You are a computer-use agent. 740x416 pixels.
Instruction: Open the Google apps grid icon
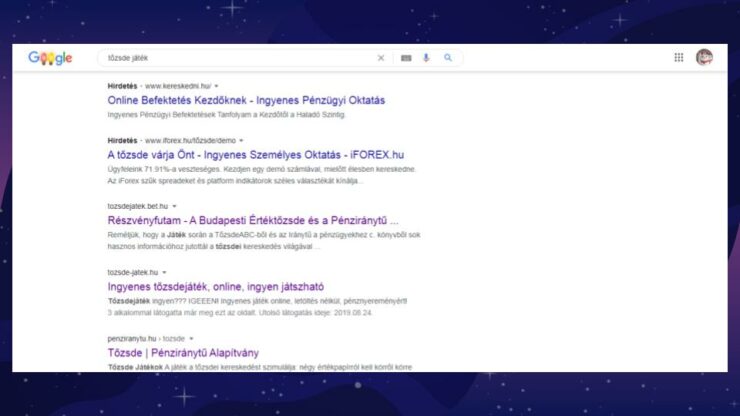point(679,58)
